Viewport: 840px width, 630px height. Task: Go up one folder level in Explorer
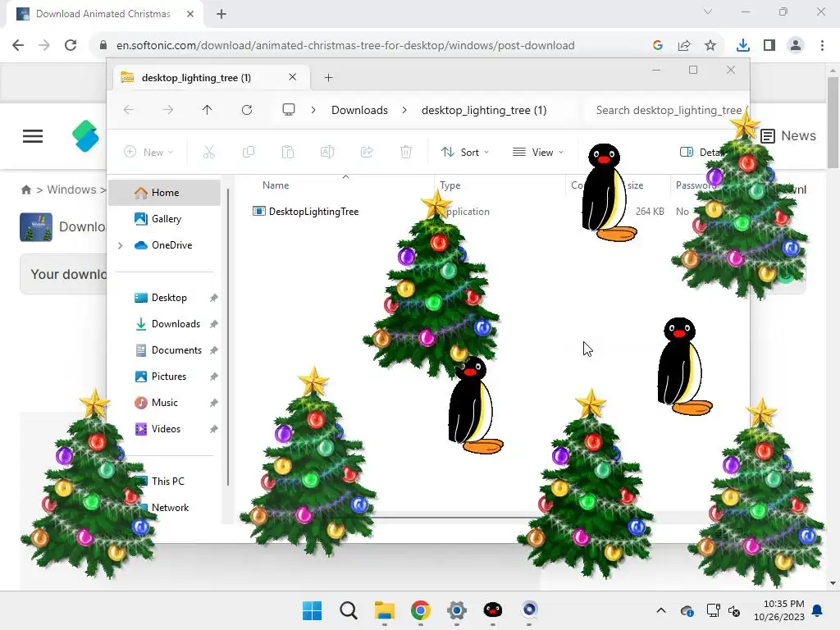[208, 110]
